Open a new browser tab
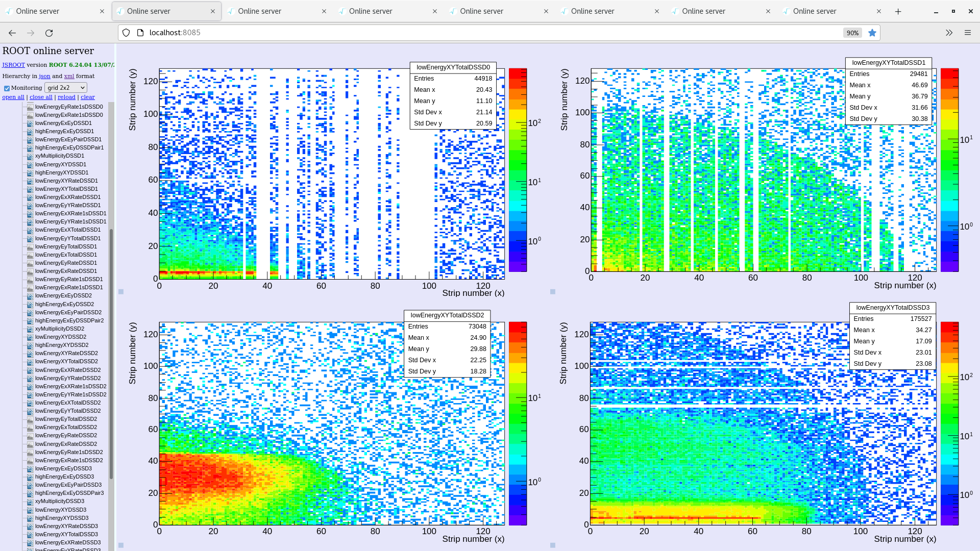Screen dimensions: 980x551 [x=898, y=11]
